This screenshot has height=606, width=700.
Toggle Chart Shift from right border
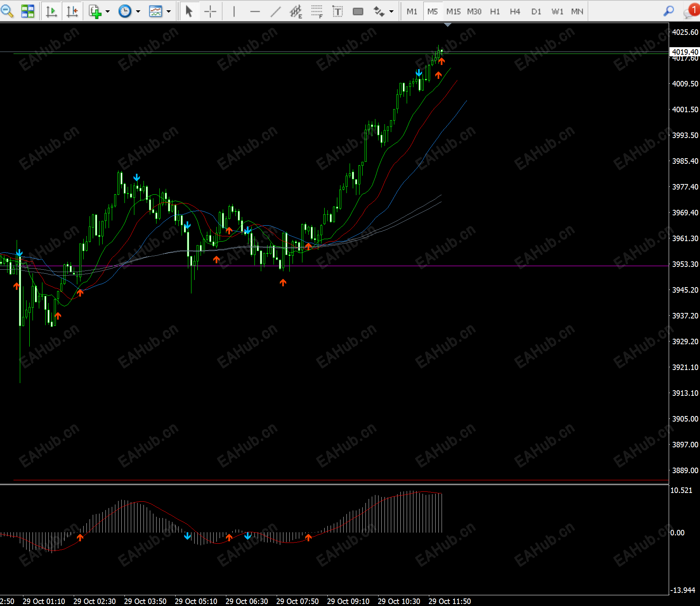[72, 11]
